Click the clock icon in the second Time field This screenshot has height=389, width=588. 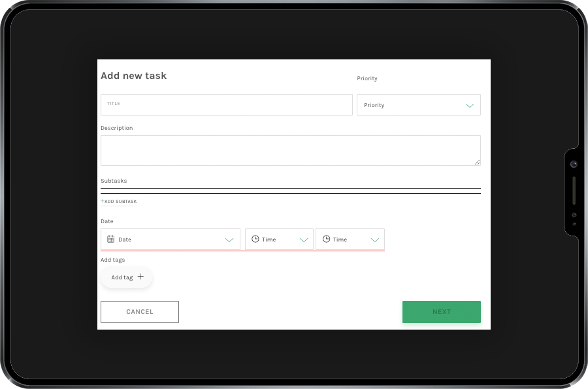tap(326, 240)
